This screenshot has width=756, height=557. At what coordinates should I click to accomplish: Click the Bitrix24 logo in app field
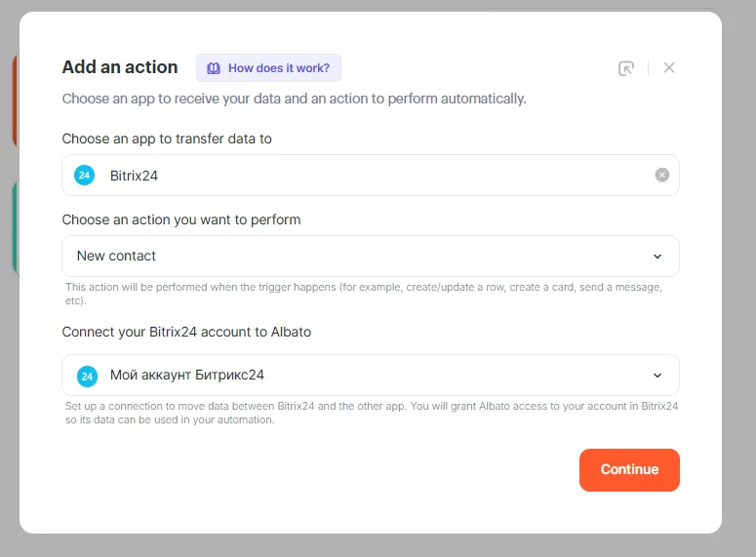pos(85,176)
